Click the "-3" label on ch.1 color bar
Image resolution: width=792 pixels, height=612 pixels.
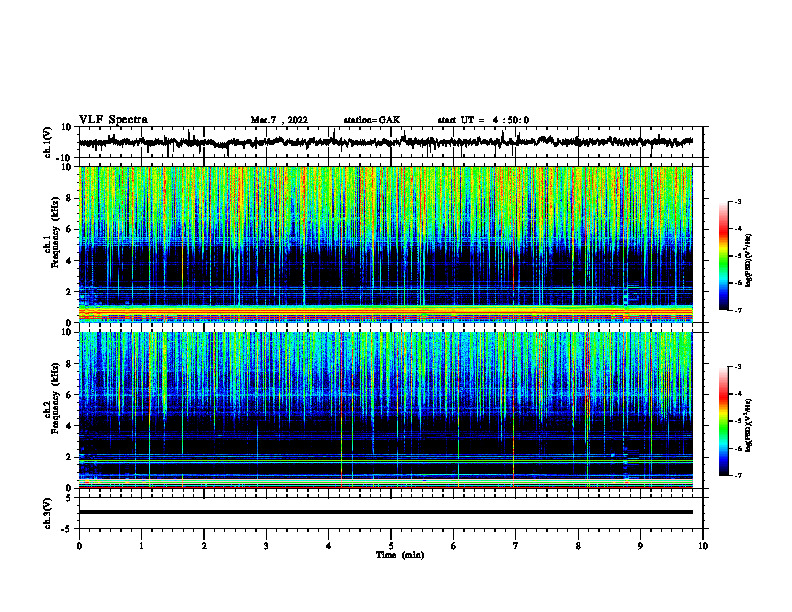(738, 202)
